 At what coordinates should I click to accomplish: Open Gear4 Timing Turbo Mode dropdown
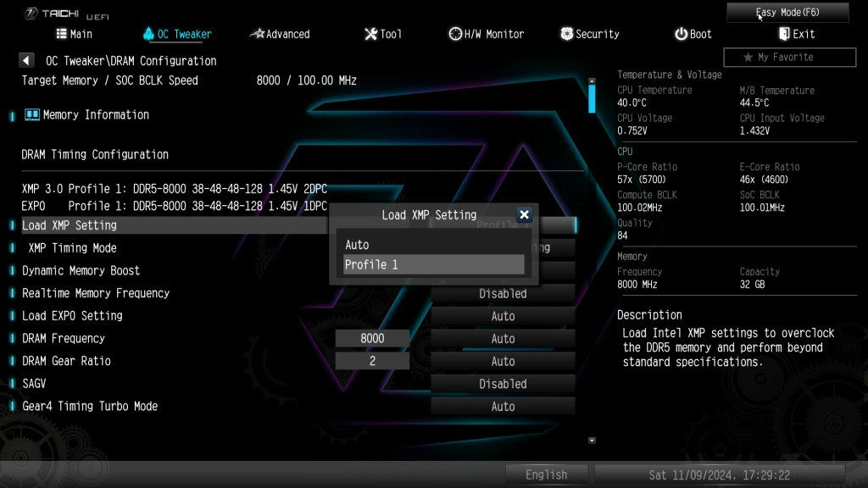pos(503,407)
